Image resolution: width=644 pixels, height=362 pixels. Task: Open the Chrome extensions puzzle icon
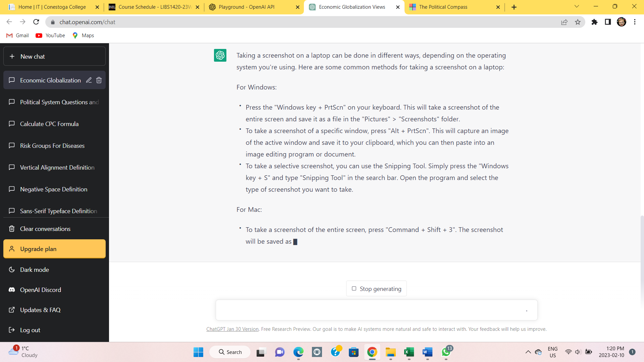click(x=594, y=22)
